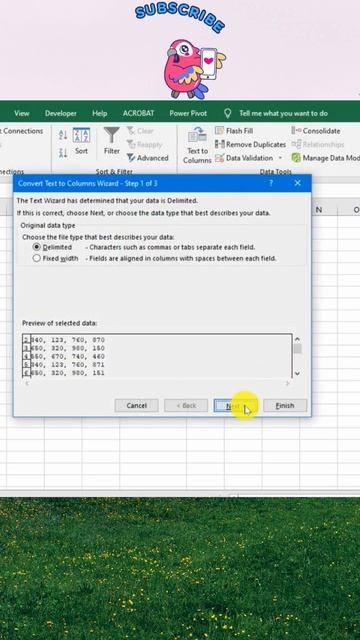
Task: Click the greyed-out Reapply filter command
Action: click(x=144, y=144)
